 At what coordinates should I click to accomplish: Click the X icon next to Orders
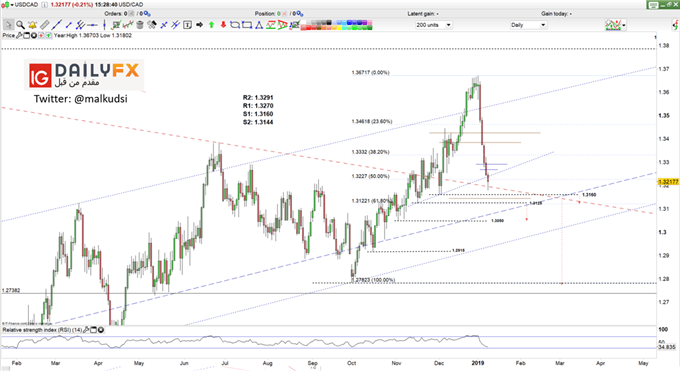tap(131, 14)
